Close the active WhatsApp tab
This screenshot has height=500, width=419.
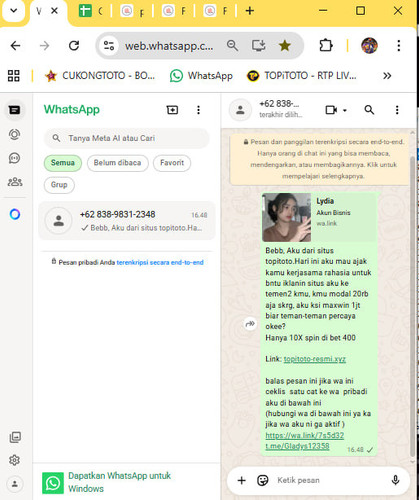(x=54, y=11)
